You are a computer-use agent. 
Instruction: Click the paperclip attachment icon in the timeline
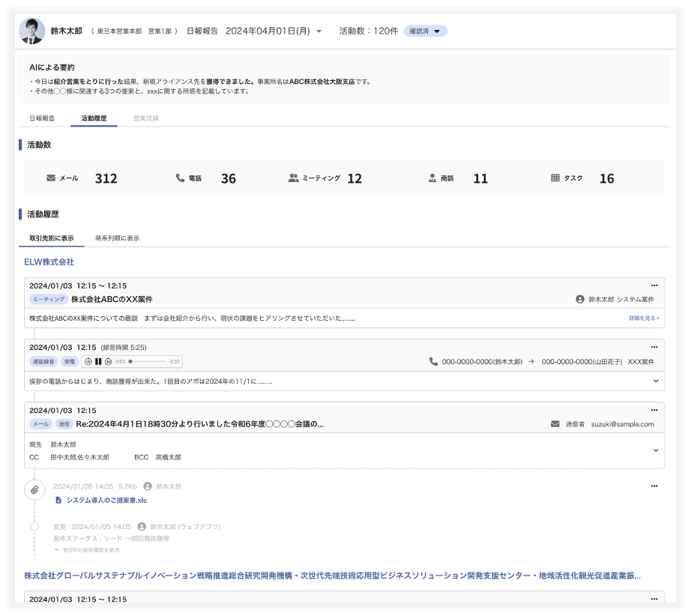(x=34, y=489)
